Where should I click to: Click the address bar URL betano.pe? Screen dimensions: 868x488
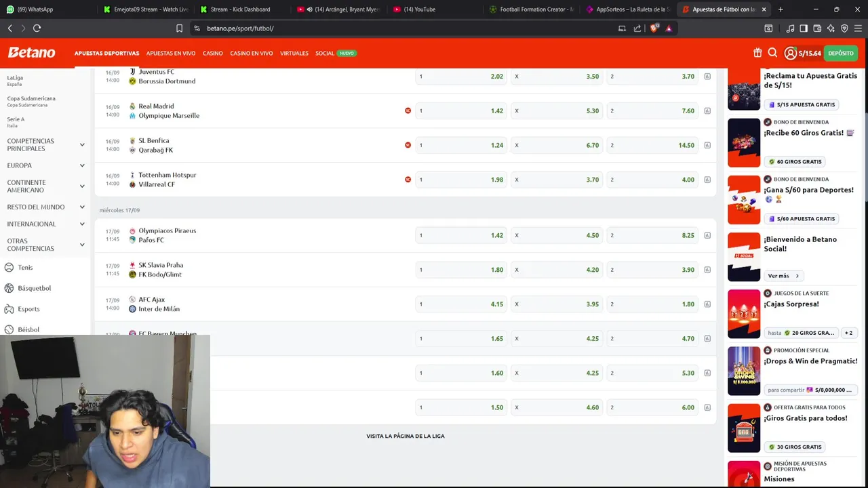point(240,28)
